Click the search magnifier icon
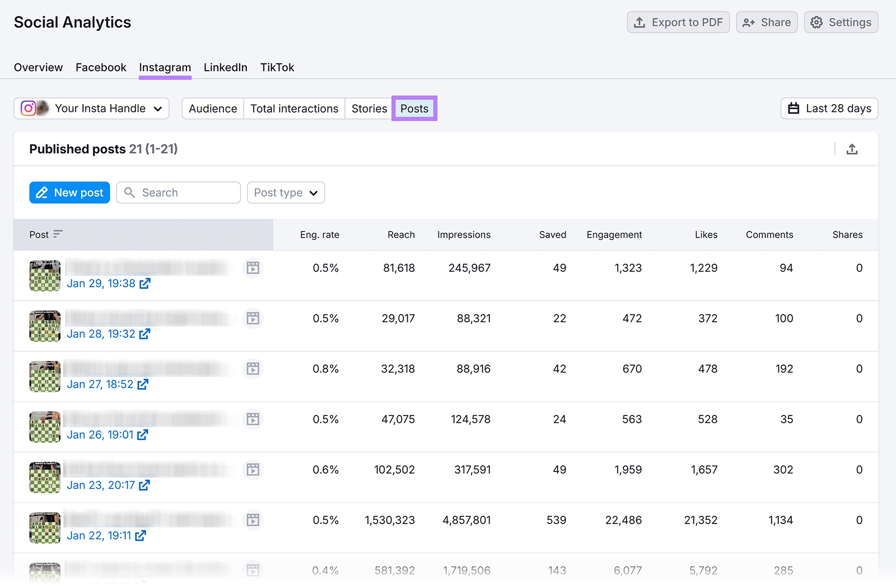 coord(129,192)
